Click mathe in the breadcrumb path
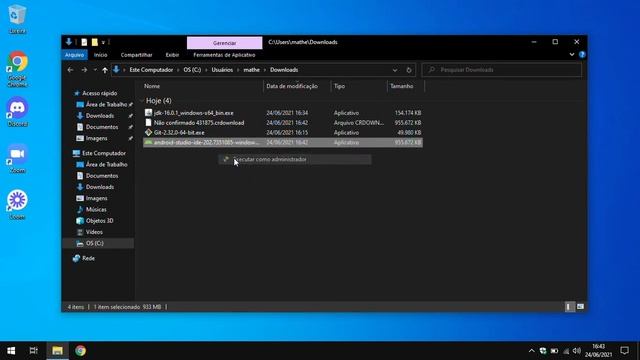This screenshot has width=640, height=360. coord(251,70)
